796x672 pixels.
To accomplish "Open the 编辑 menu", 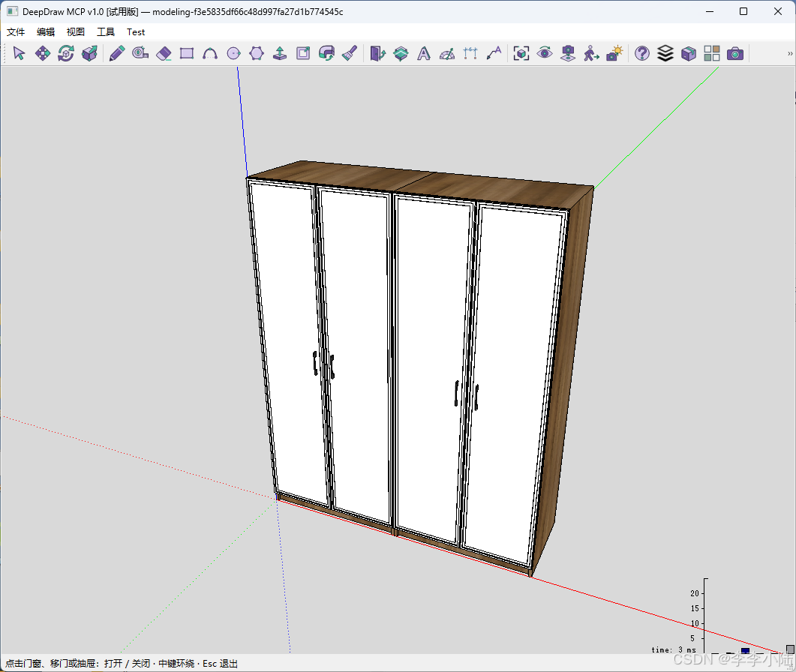I will coord(46,32).
